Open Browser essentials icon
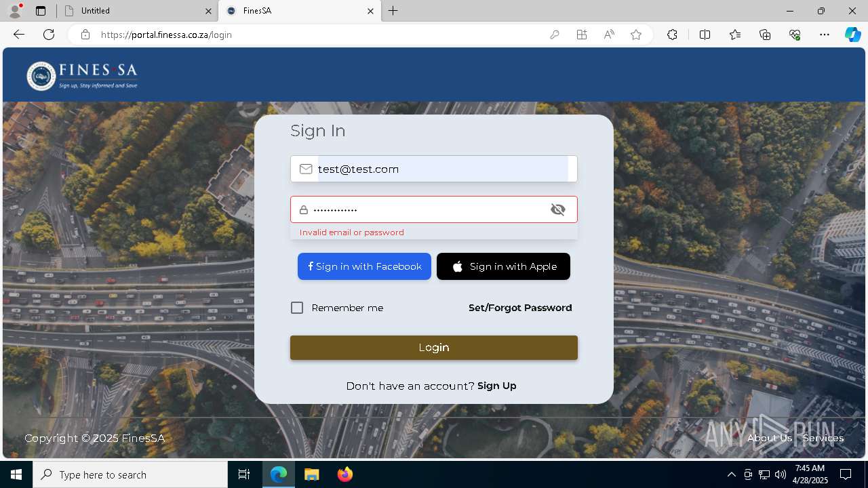This screenshot has width=868, height=488. [795, 35]
